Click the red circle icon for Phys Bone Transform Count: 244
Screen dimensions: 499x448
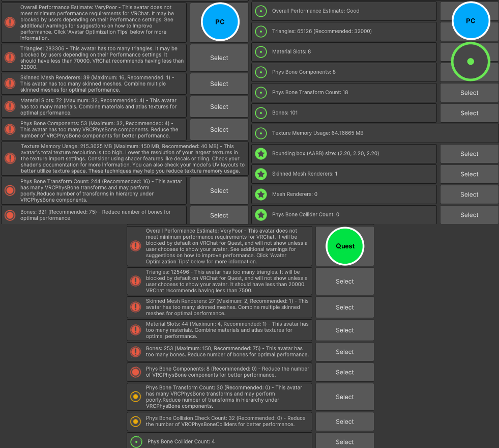[10, 190]
